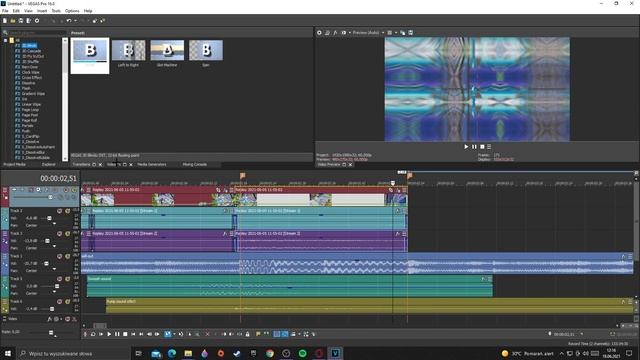This screenshot has height=360, width=640.
Task: Click the Undo arrow in main toolbar
Action: click(69, 21)
